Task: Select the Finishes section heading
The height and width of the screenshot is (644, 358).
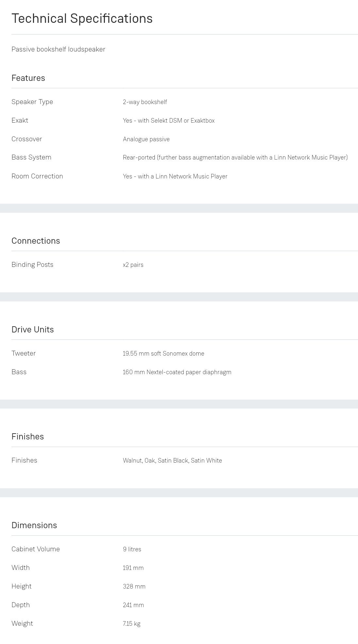Action: 27,437
